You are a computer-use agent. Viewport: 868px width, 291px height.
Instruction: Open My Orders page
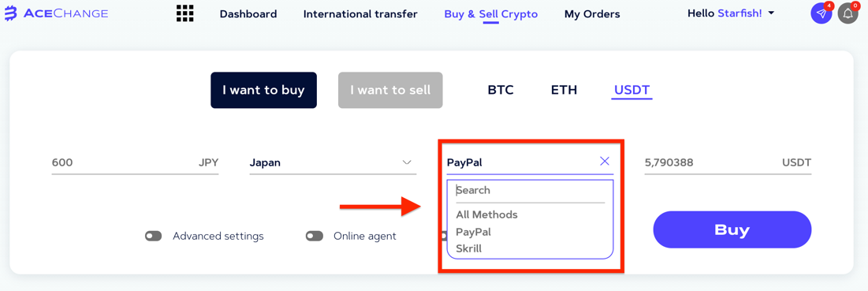592,14
